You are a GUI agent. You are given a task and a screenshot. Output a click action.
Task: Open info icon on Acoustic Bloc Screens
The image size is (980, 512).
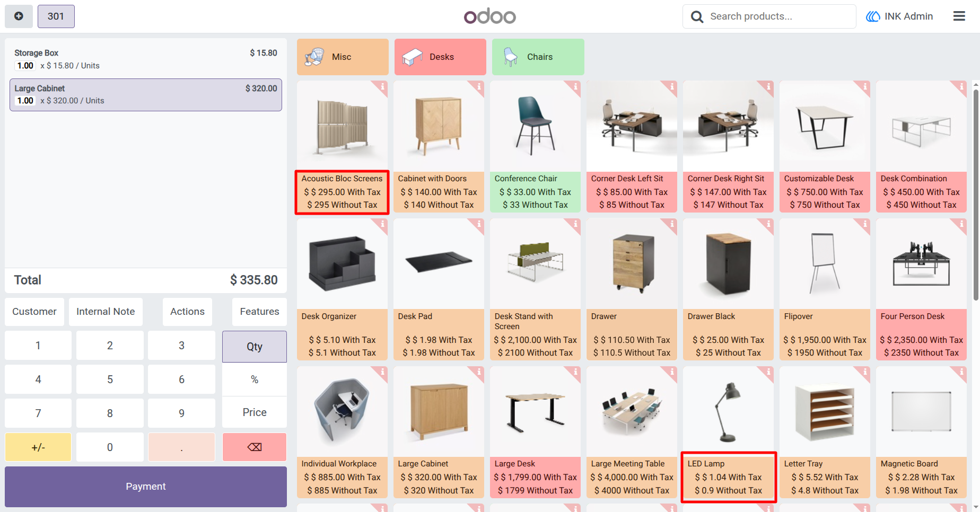(x=382, y=86)
